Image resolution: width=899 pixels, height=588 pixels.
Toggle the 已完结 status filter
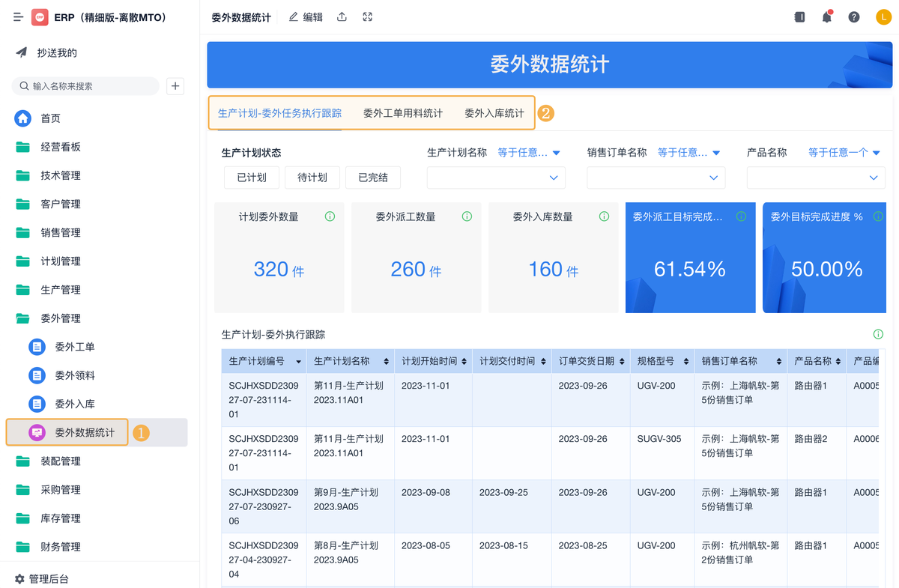tap(372, 178)
